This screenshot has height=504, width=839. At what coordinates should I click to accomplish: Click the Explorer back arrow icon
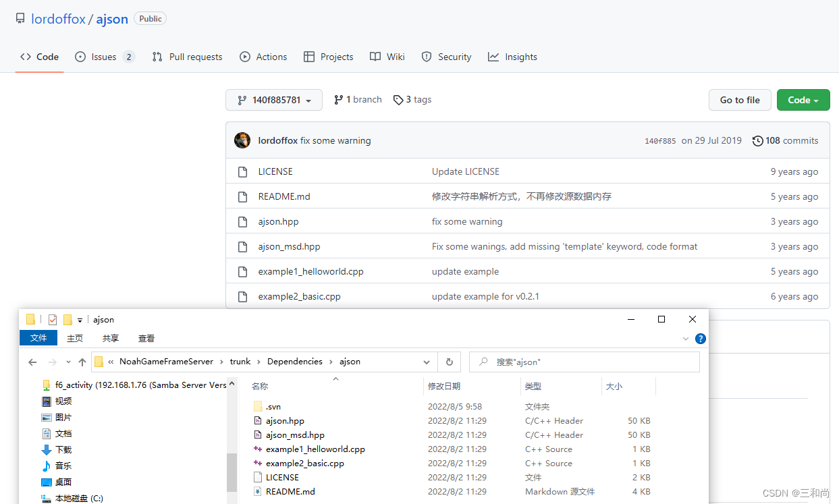[x=32, y=362]
